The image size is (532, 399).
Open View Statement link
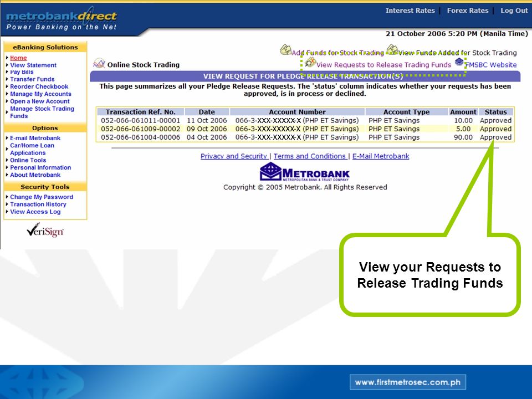coord(33,65)
